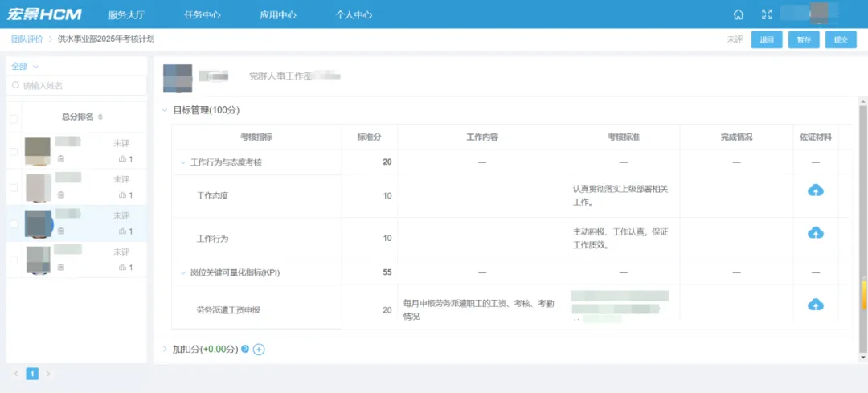Click the 暂存 button
This screenshot has width=868, height=393.
(804, 40)
